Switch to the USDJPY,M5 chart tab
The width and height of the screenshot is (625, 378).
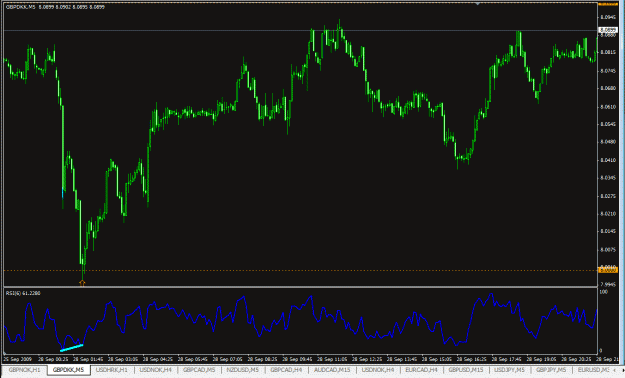click(x=510, y=370)
